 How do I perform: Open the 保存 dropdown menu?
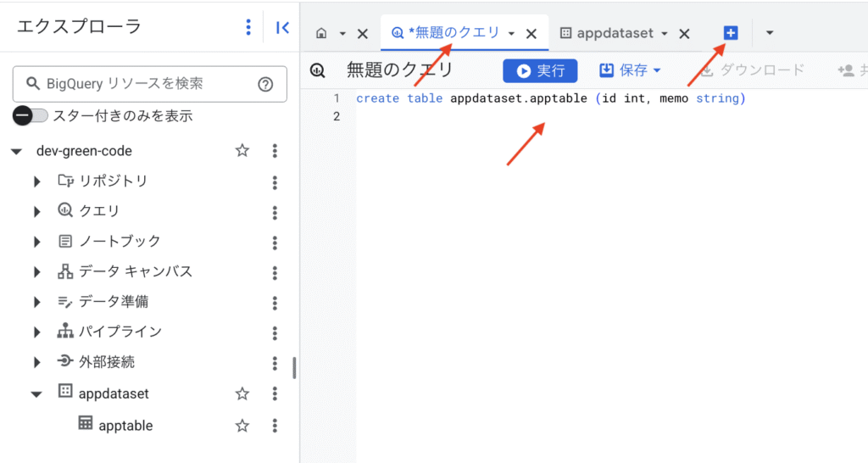coord(630,70)
